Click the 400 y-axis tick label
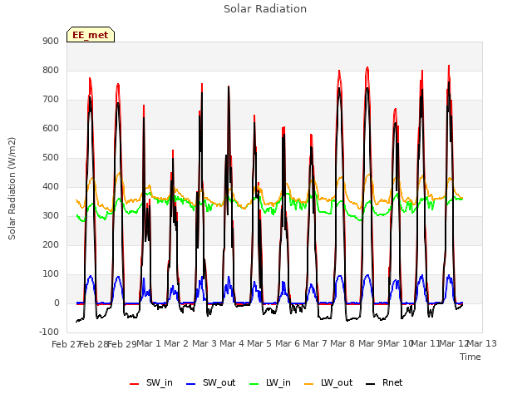The width and height of the screenshot is (532, 399). tap(51, 186)
